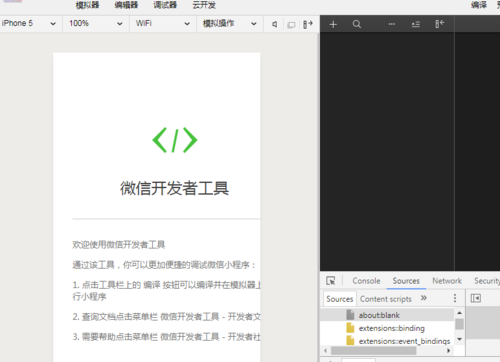The image size is (500, 362).
Task: Open the Content scripts tab
Action: coord(386,299)
